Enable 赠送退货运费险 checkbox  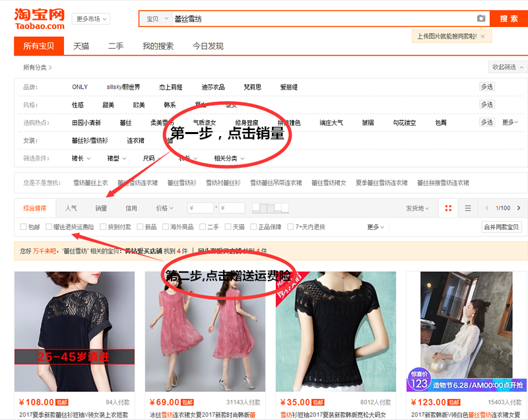[49, 227]
